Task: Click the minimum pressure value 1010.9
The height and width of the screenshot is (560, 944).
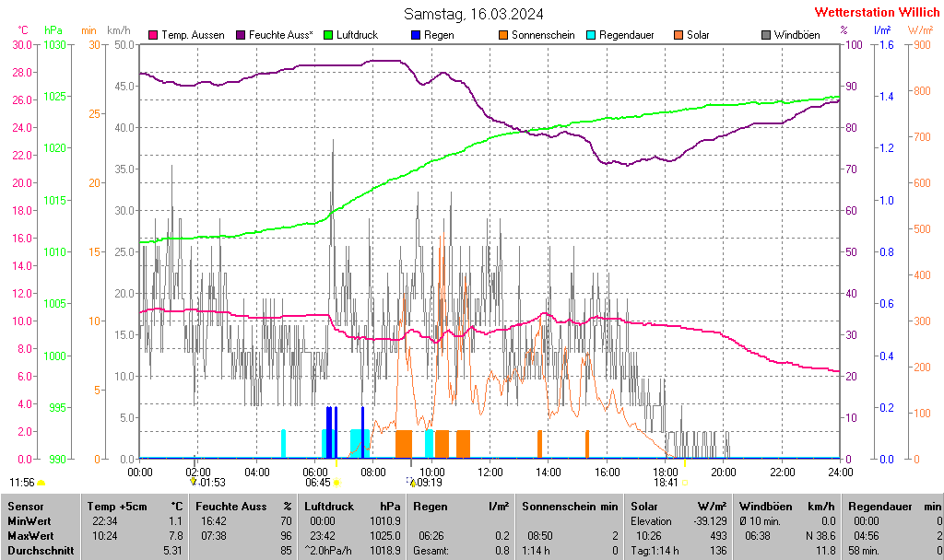Action: click(x=385, y=521)
